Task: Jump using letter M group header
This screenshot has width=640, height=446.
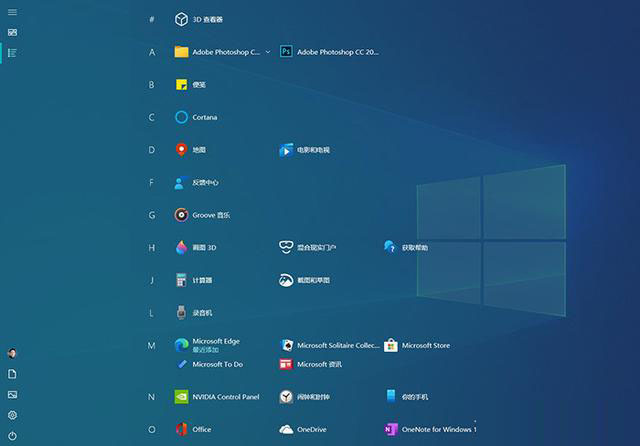Action: click(x=151, y=346)
